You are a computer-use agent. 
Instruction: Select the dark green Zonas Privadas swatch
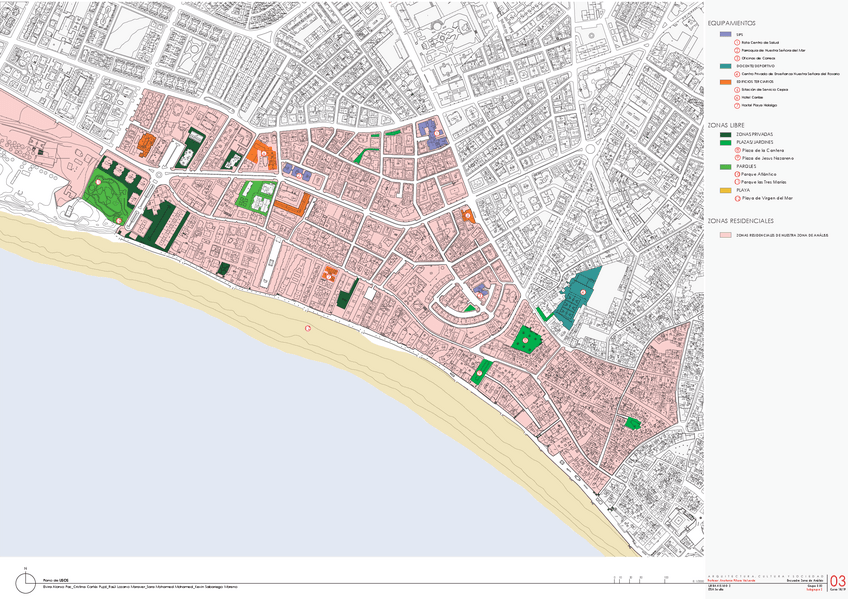(725, 134)
